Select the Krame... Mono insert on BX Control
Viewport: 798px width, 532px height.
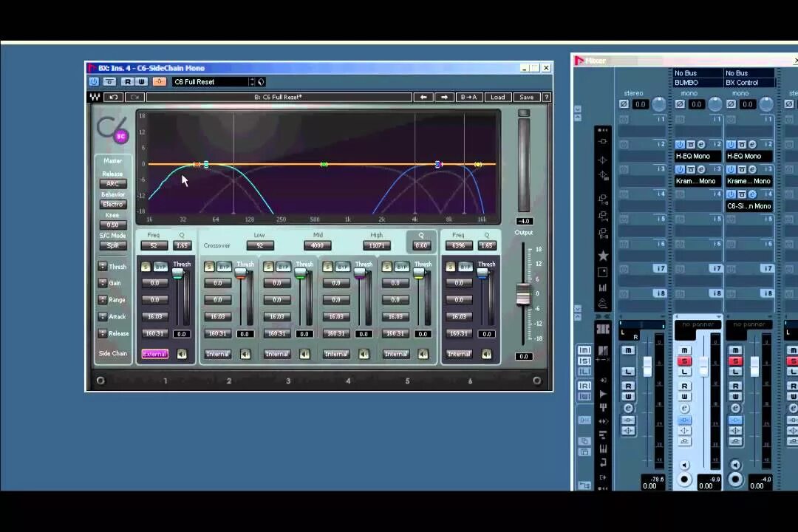pos(748,181)
